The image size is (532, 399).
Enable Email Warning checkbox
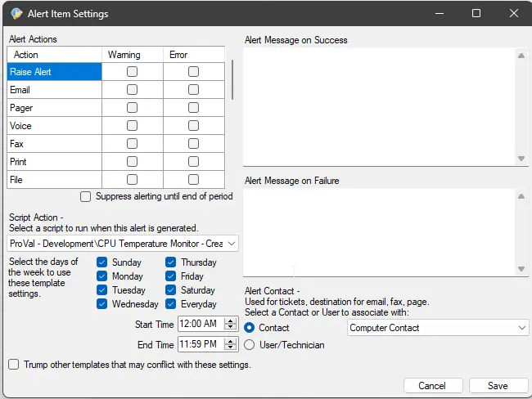coord(132,89)
